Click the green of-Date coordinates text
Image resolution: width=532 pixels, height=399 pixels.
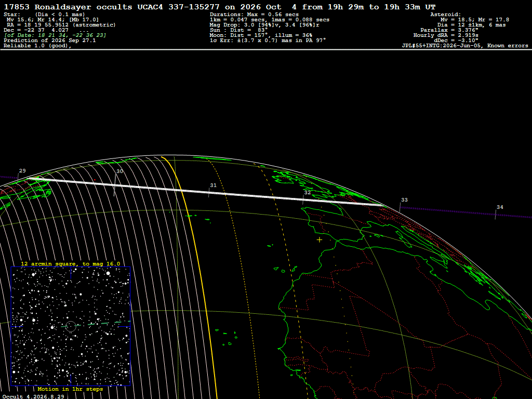[x=55, y=35]
